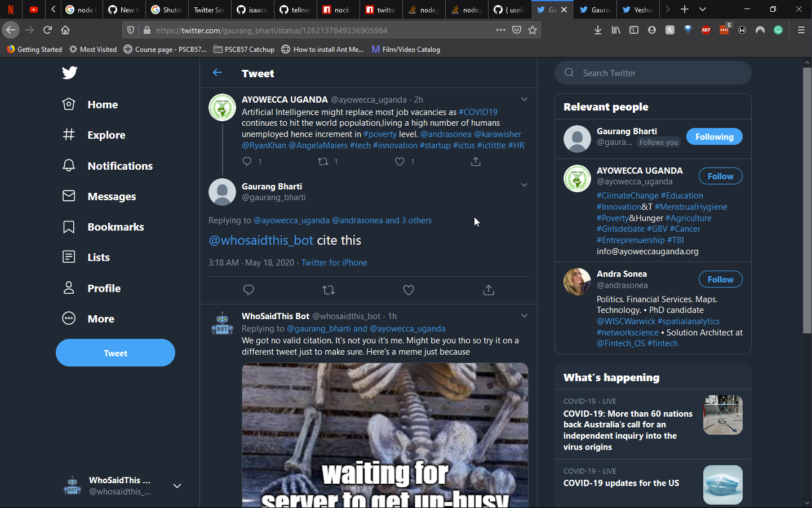Open PSCB57 Catchup bookmark folder

tap(244, 49)
